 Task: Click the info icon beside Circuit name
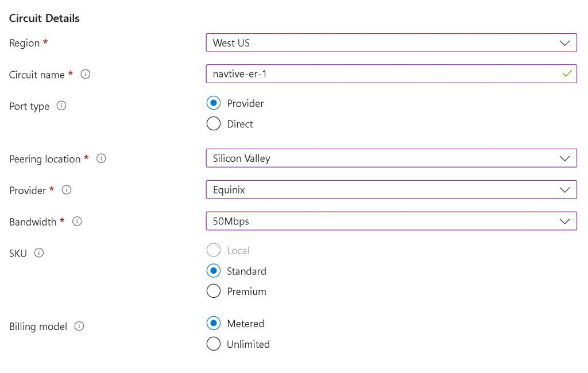(x=86, y=74)
